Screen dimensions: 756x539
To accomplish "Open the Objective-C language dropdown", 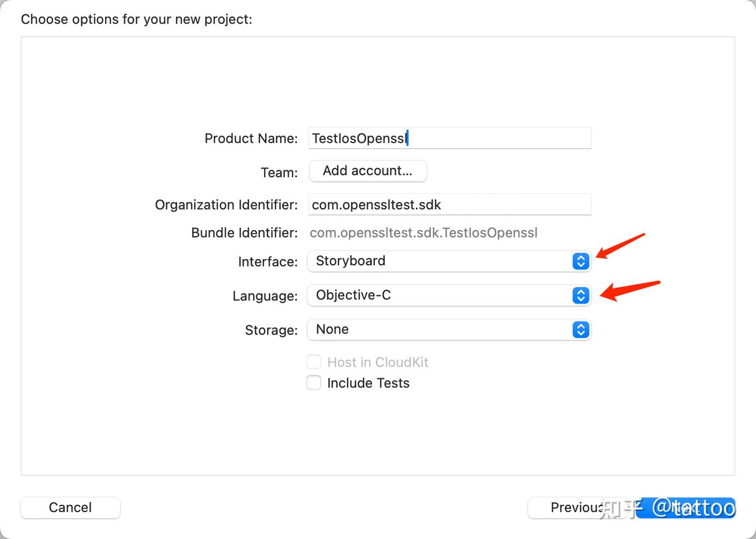I will click(x=441, y=295).
